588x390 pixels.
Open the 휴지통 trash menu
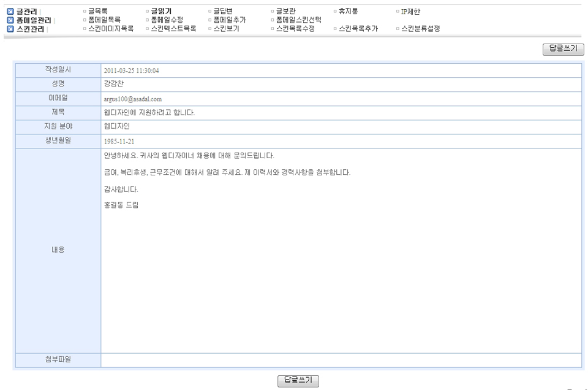click(x=349, y=12)
